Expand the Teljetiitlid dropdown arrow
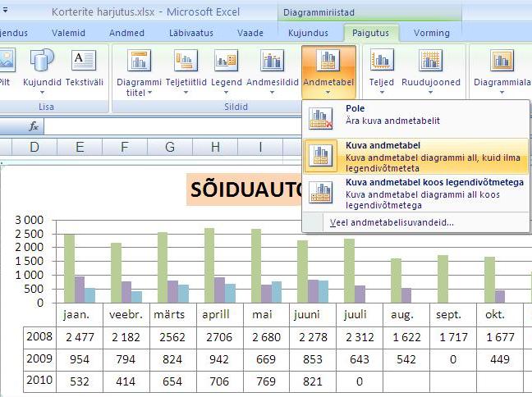Image resolution: width=532 pixels, height=397 pixels. click(x=186, y=92)
